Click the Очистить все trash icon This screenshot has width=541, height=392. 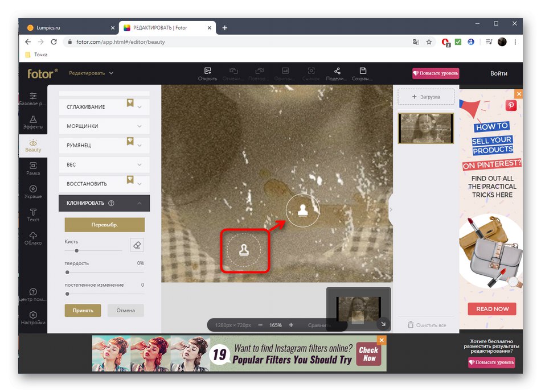click(411, 325)
